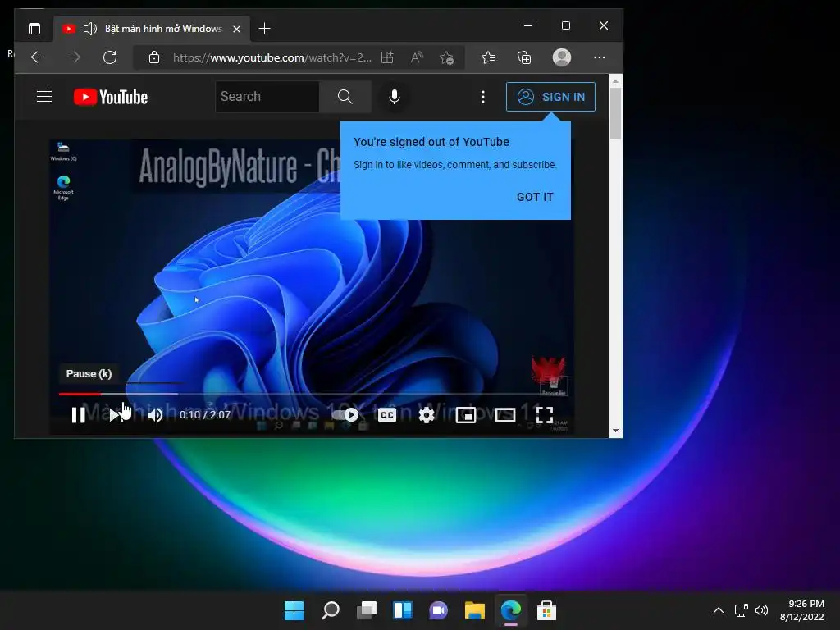The image size is (840, 630).
Task: Click the YouTube Search field
Action: (x=267, y=97)
